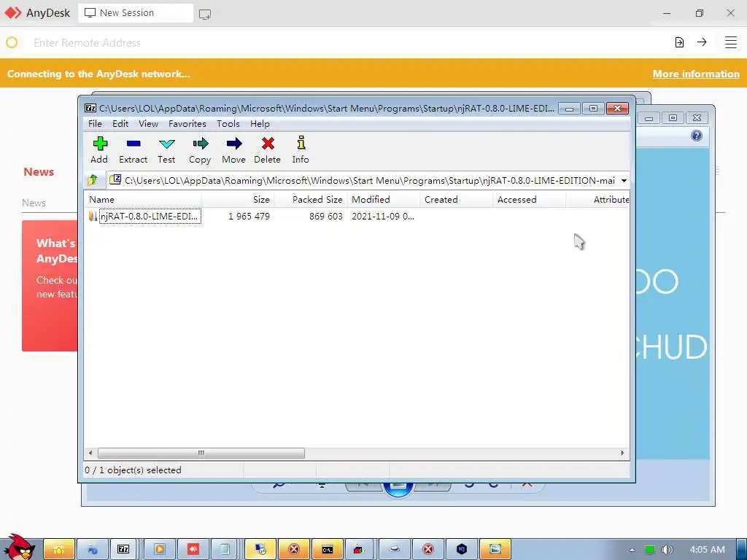Open the command prompt taskbar icon
This screenshot has height=560, width=747.
pos(328,549)
